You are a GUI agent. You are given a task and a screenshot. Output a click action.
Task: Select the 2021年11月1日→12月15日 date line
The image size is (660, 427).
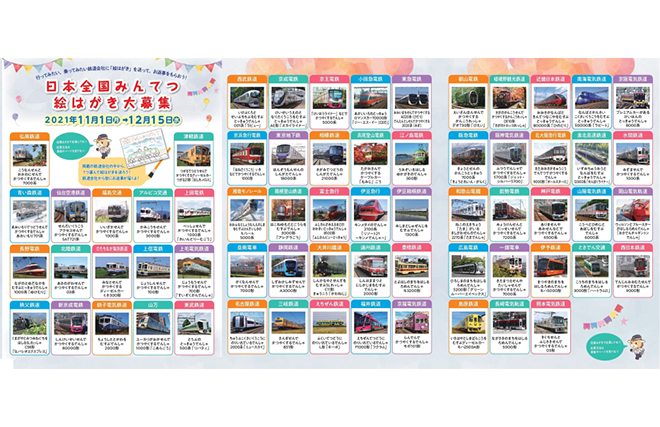point(113,120)
